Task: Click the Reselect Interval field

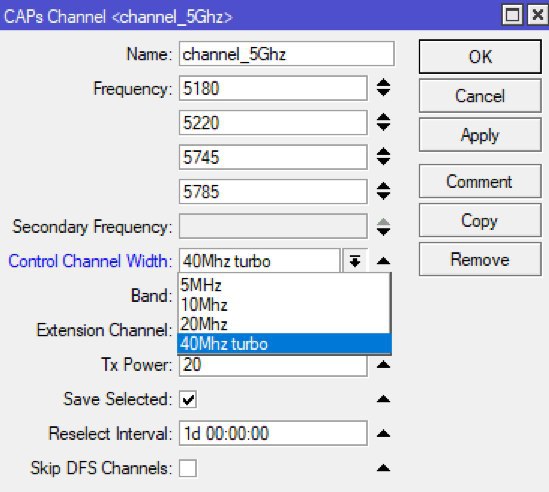Action: click(x=273, y=433)
